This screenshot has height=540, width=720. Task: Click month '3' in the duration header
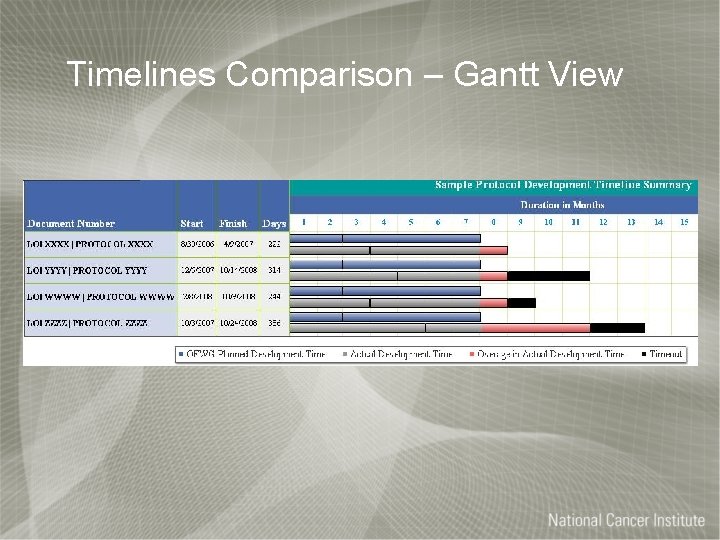(x=356, y=222)
